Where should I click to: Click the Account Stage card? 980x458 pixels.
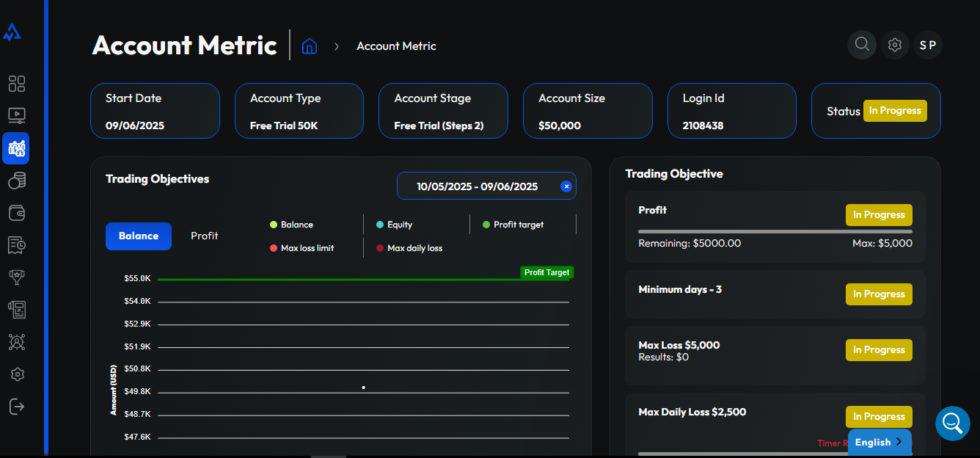(x=443, y=111)
